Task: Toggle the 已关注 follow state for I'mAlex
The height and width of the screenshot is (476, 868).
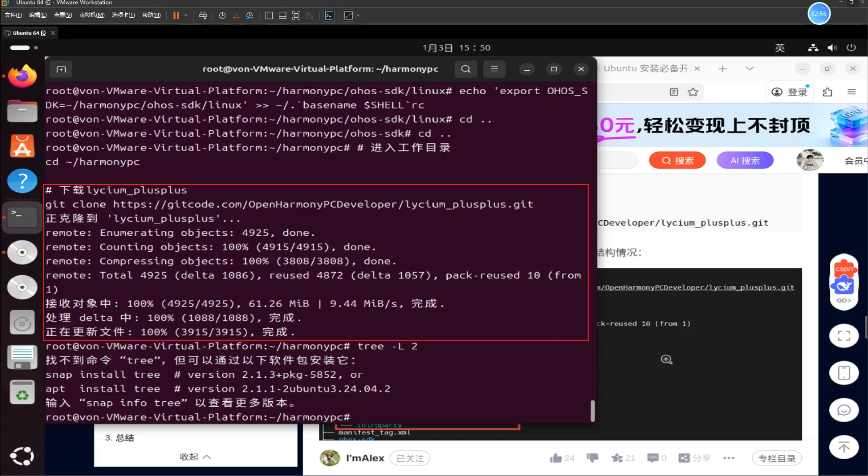Action: pyautogui.click(x=410, y=458)
